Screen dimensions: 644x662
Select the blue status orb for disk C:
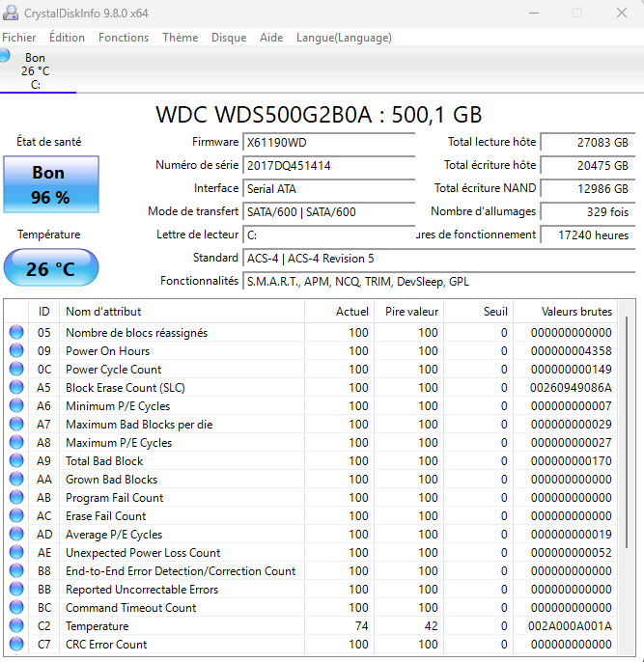click(x=4, y=56)
